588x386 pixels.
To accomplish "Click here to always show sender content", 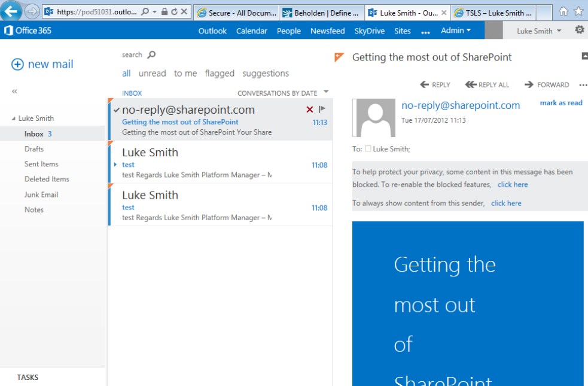I will (506, 203).
